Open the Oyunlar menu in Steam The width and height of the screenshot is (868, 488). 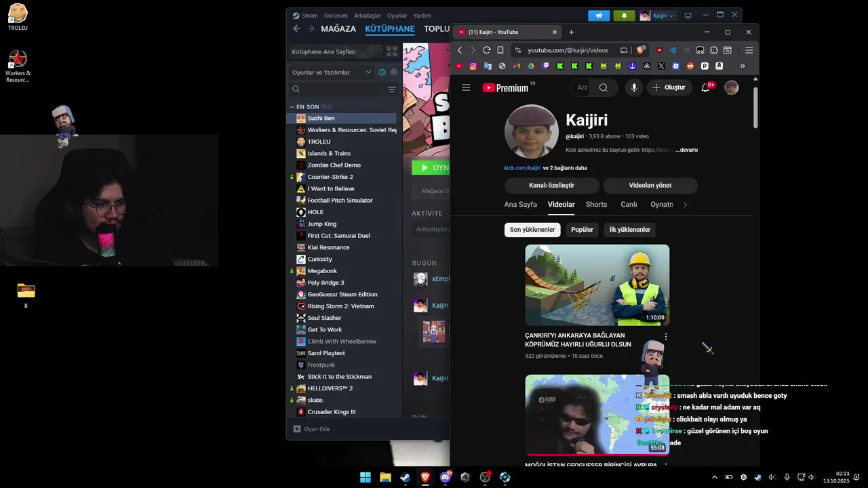click(x=397, y=16)
